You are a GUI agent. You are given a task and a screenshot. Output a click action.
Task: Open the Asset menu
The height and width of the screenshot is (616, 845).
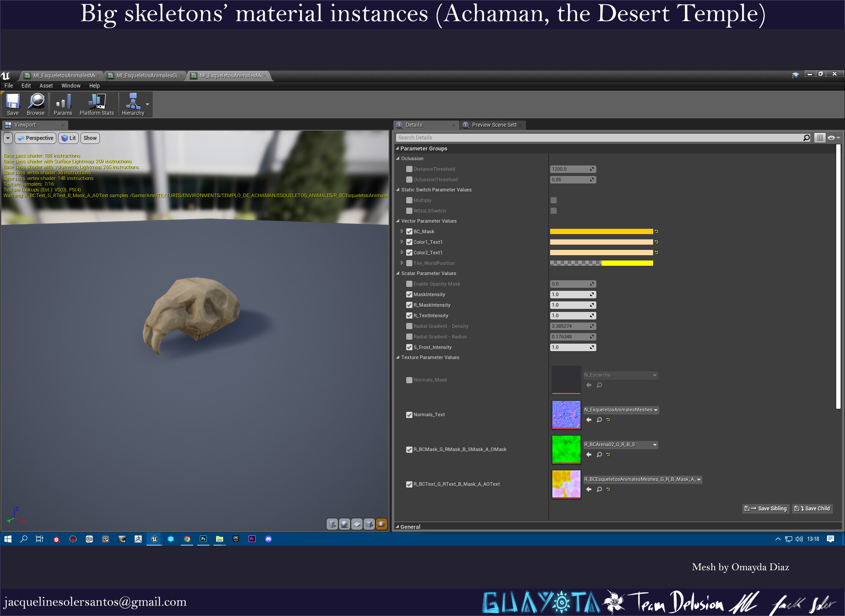point(46,86)
